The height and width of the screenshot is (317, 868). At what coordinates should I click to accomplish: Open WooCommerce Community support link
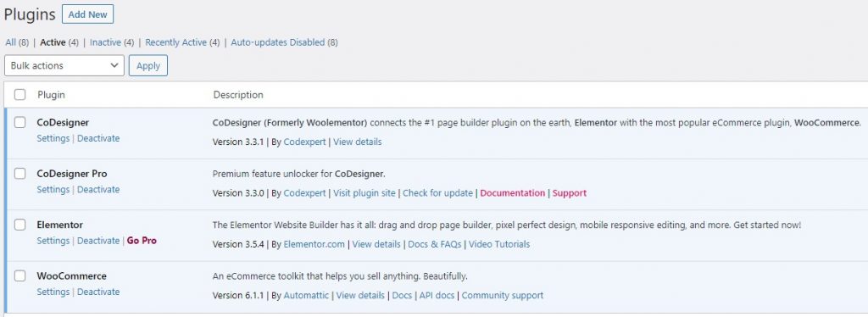coord(503,296)
